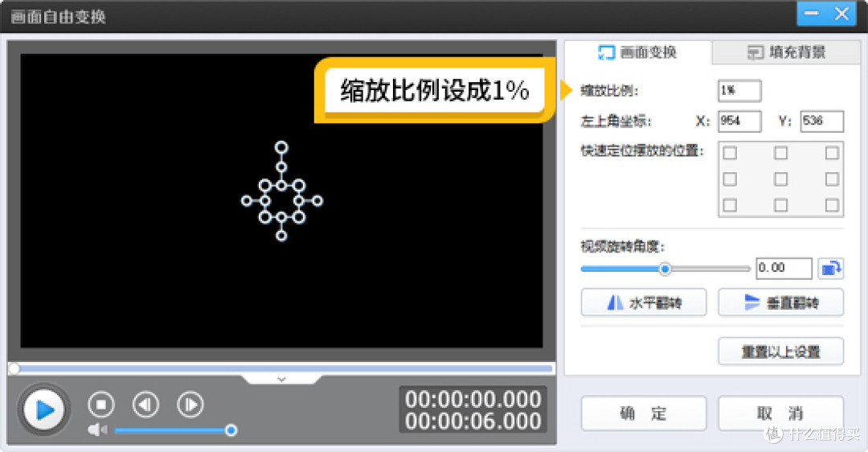The height and width of the screenshot is (452, 868).
Task: Click 重置以上设置 reset button
Action: point(780,351)
